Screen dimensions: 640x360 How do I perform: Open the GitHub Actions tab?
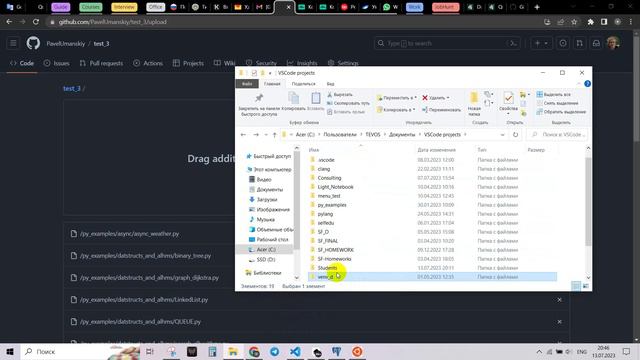click(148, 63)
